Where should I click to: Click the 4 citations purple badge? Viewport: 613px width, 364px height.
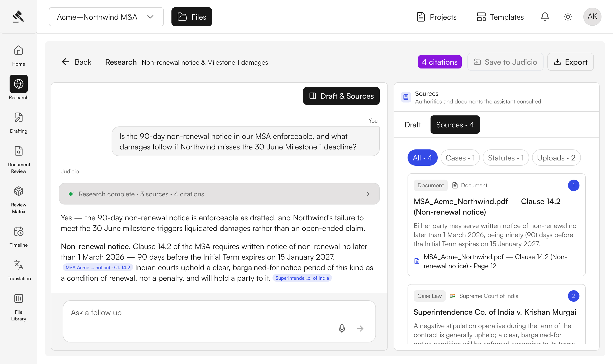(440, 62)
